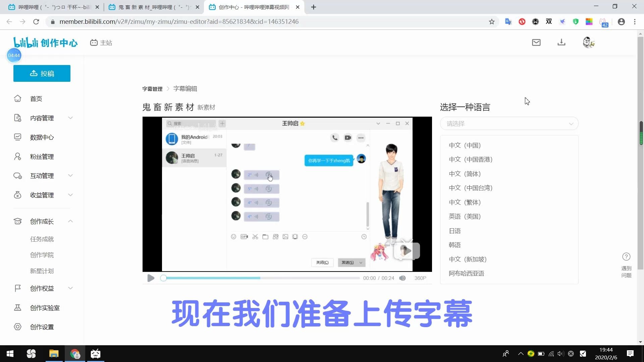Click the 遇到问题 help question icon
Image resolution: width=644 pixels, height=362 pixels.
click(626, 257)
